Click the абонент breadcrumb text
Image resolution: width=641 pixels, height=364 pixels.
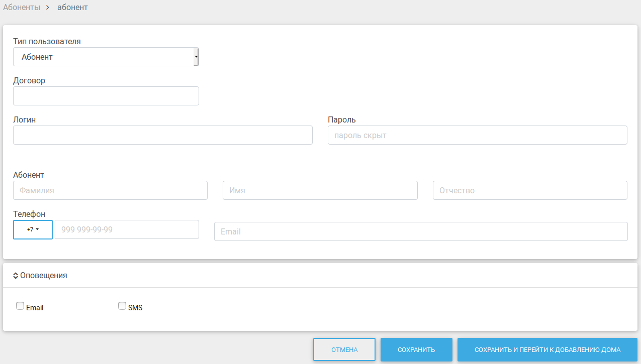tap(72, 8)
